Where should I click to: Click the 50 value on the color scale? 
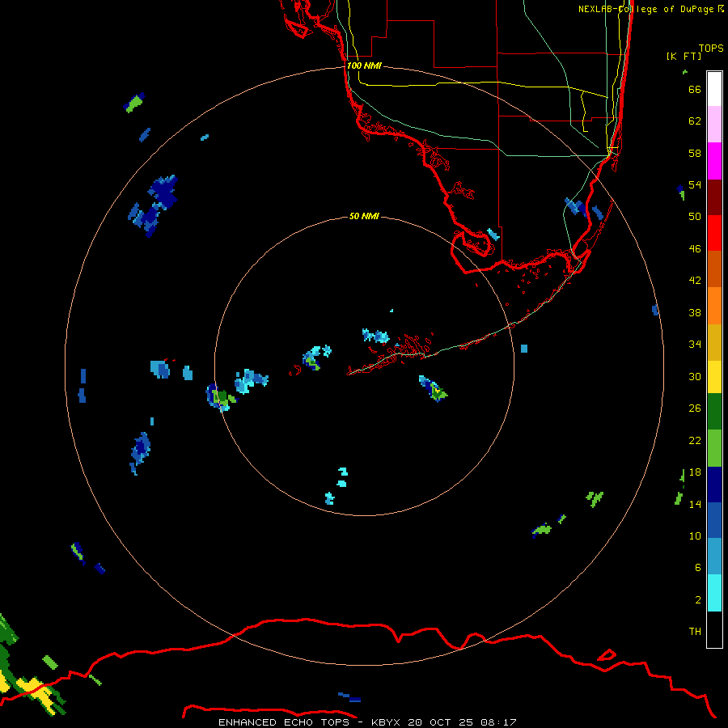pyautogui.click(x=695, y=217)
